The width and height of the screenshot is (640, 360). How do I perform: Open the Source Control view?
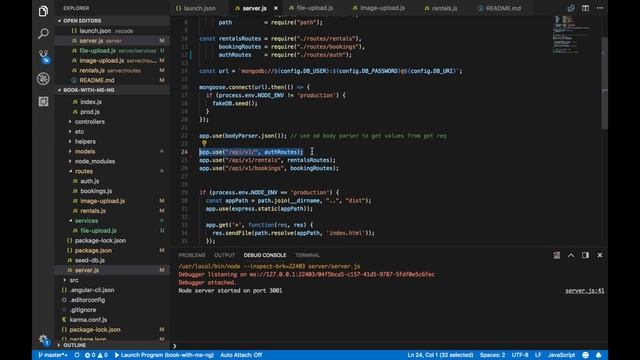(43, 56)
